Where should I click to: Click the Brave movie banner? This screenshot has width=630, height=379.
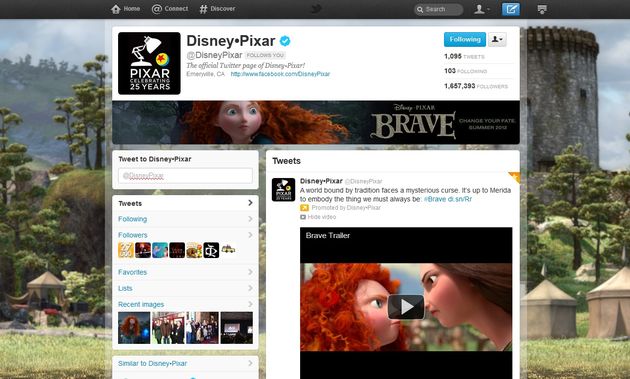[316, 122]
